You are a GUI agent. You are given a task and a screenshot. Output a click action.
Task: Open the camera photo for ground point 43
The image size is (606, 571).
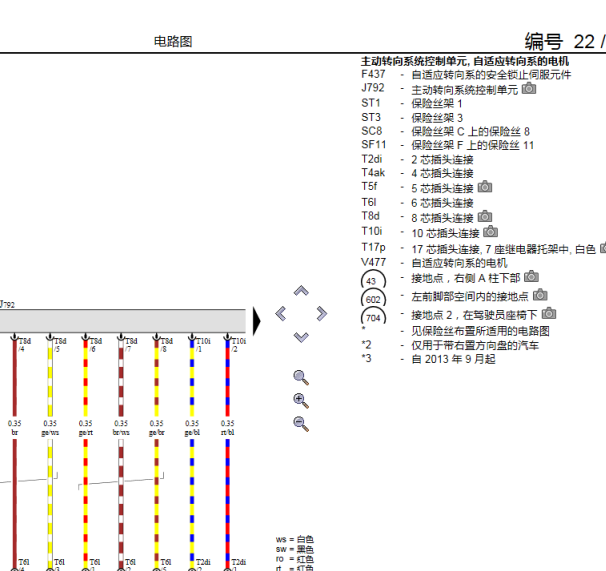point(531,276)
